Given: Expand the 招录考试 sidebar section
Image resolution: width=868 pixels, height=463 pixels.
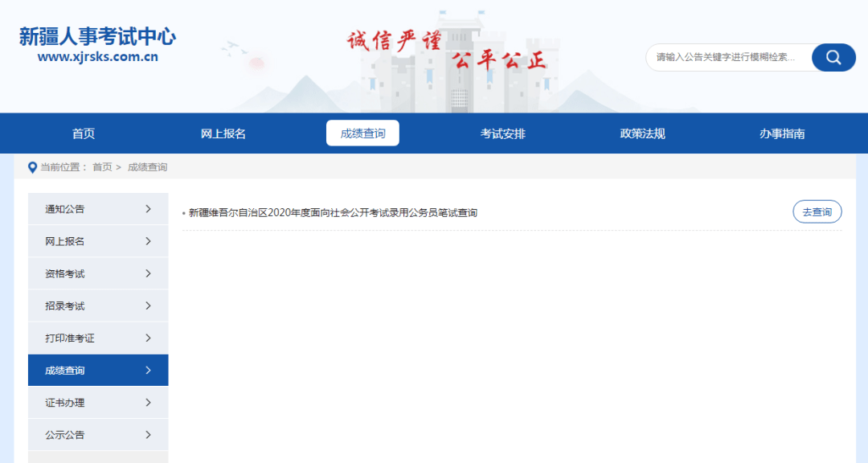Looking at the screenshot, I should point(97,305).
